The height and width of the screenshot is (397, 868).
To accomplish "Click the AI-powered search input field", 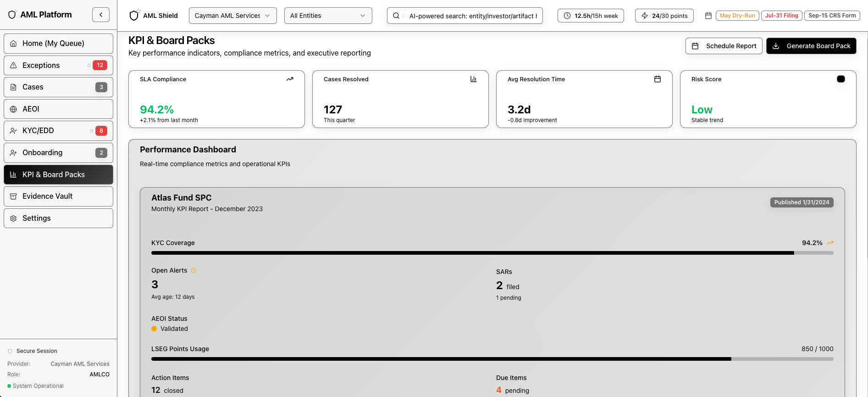I will tap(472, 16).
